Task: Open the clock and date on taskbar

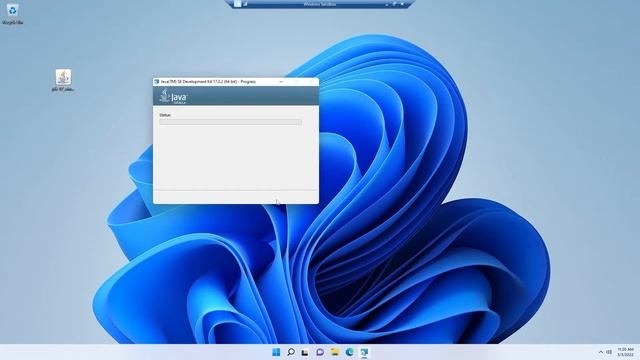Action: pyautogui.click(x=625, y=352)
